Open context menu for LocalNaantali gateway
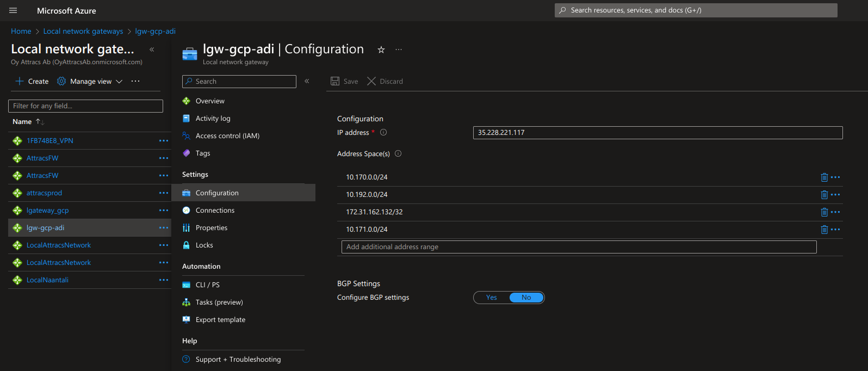The width and height of the screenshot is (868, 371). pyautogui.click(x=164, y=280)
